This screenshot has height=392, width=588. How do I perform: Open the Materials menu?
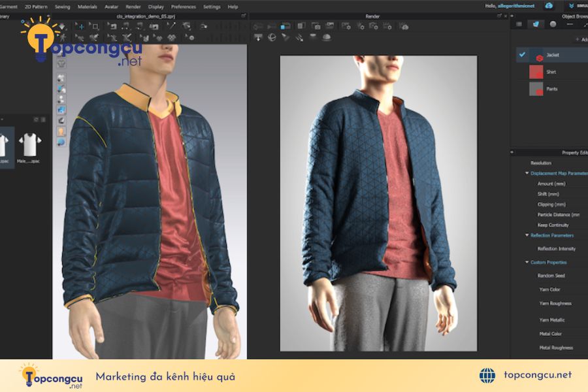pos(87,7)
